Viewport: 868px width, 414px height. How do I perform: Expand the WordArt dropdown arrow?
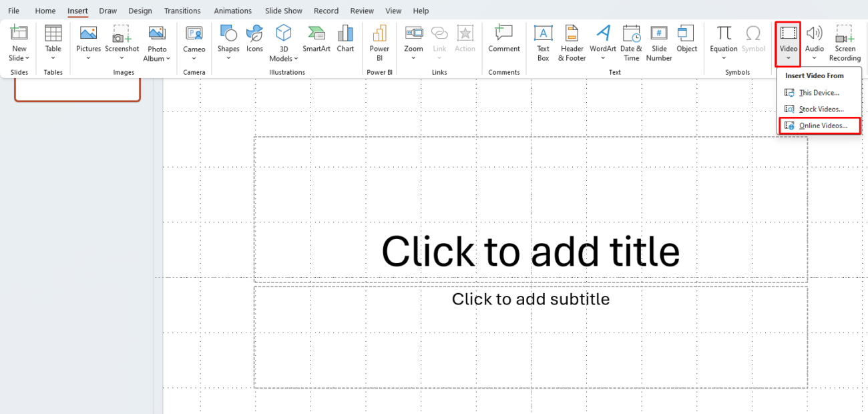(x=603, y=58)
